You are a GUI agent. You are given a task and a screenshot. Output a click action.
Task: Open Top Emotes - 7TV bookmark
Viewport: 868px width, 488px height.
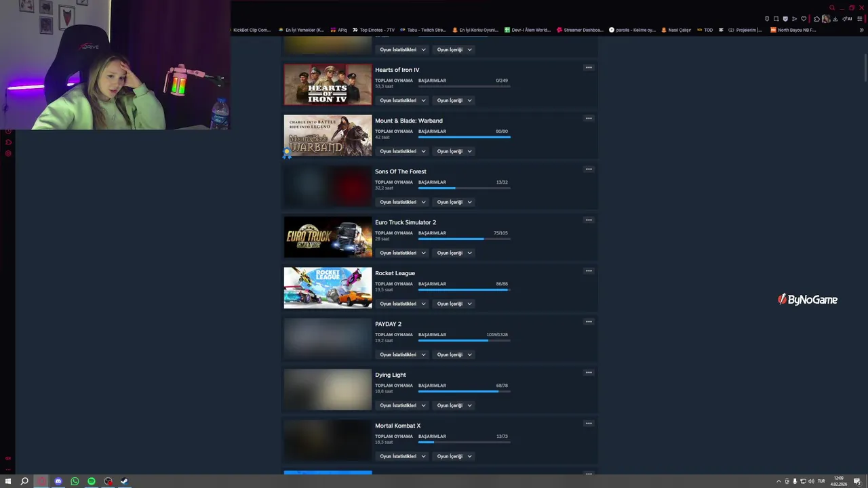click(374, 30)
